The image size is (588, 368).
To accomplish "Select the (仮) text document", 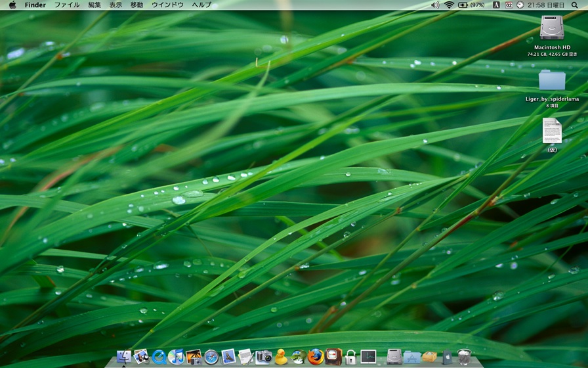I will tap(553, 131).
